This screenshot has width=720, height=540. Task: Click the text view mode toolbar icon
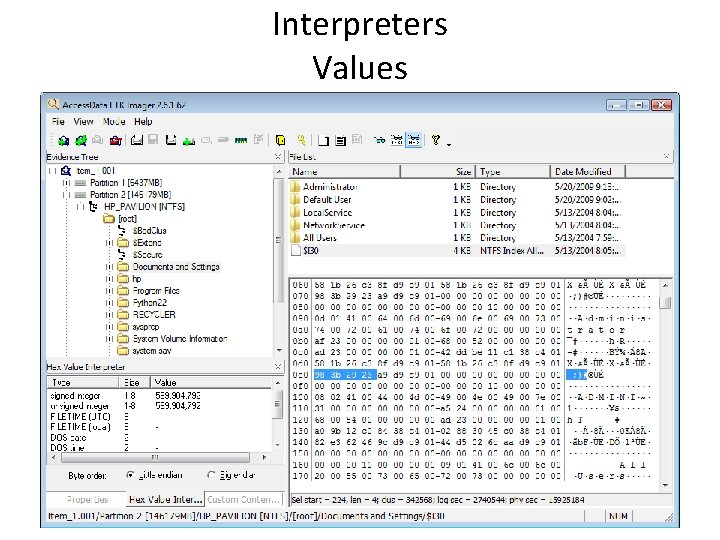[x=397, y=140]
